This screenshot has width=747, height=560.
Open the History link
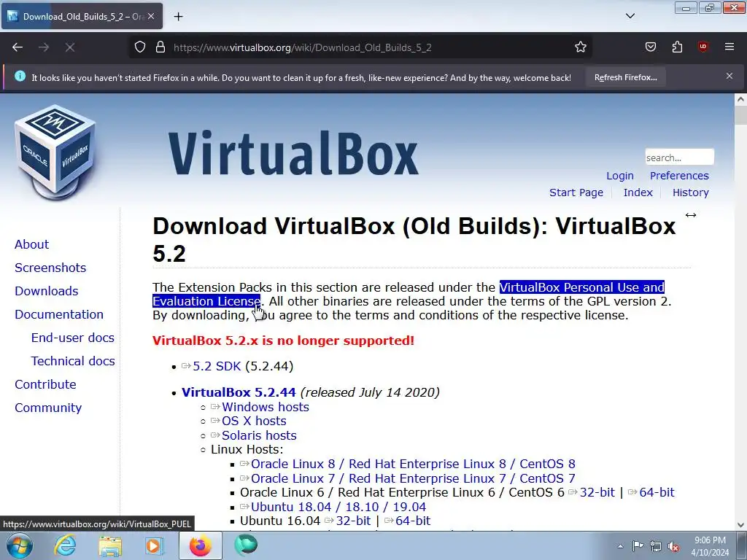coord(690,192)
